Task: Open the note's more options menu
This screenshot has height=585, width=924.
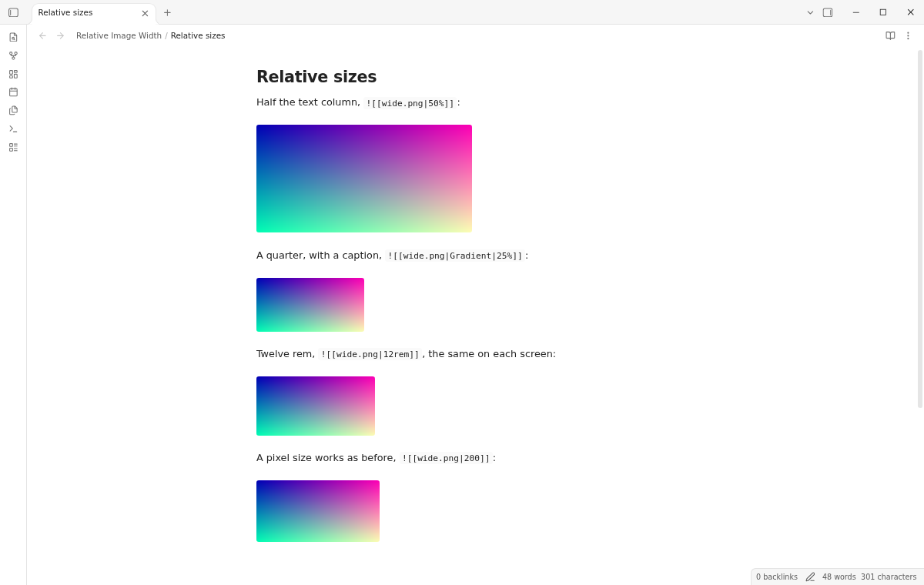Action: pos(908,35)
